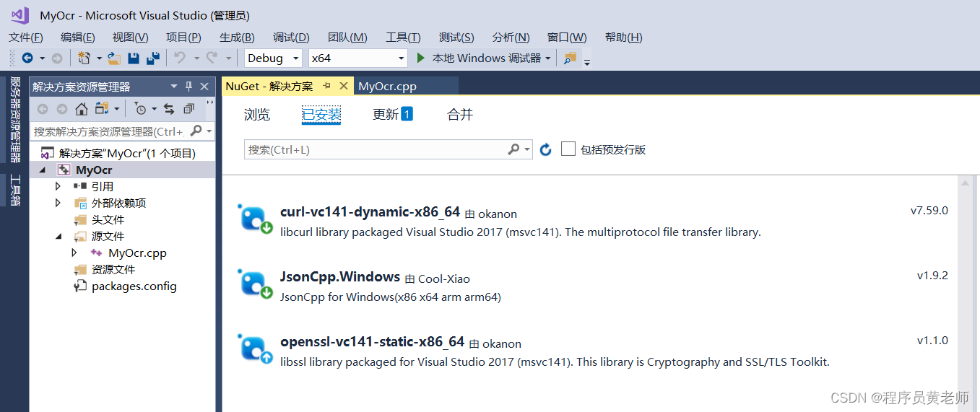
Task: Open the NuGet search options dropdown arrow
Action: [528, 149]
